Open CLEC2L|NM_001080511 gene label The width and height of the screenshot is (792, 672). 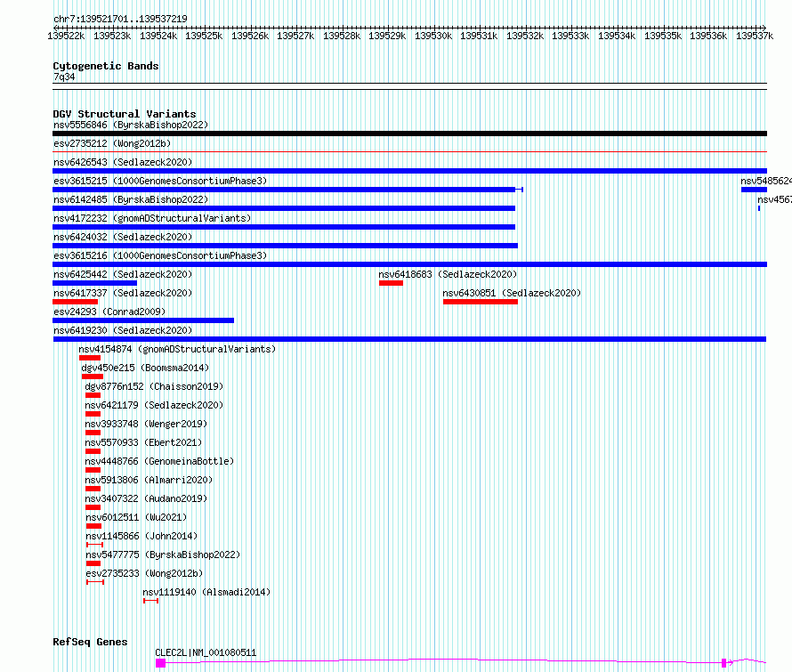pyautogui.click(x=206, y=652)
